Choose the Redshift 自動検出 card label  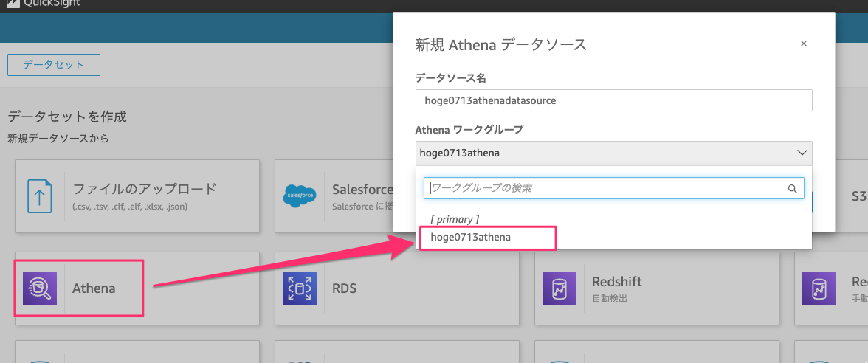click(617, 289)
